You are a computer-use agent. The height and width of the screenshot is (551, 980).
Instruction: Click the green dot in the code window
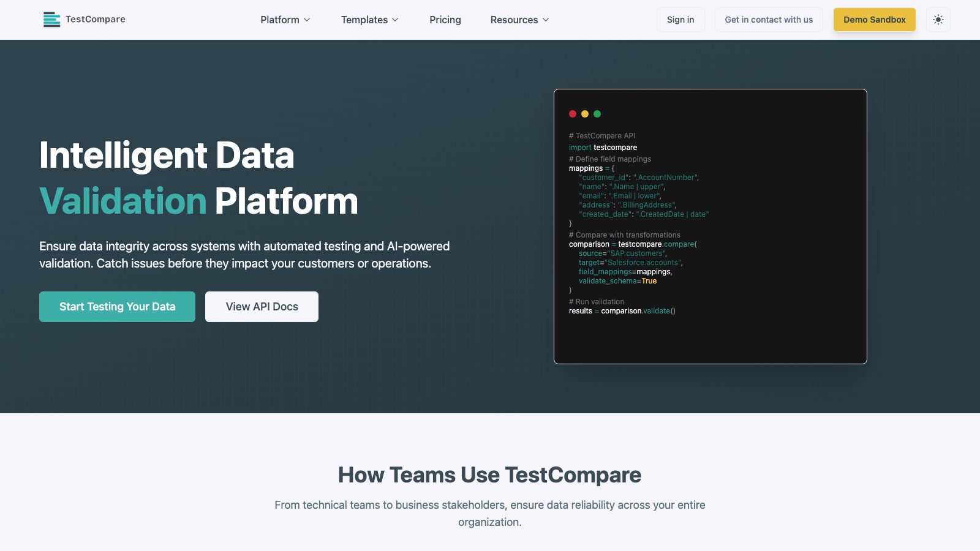[x=597, y=114]
